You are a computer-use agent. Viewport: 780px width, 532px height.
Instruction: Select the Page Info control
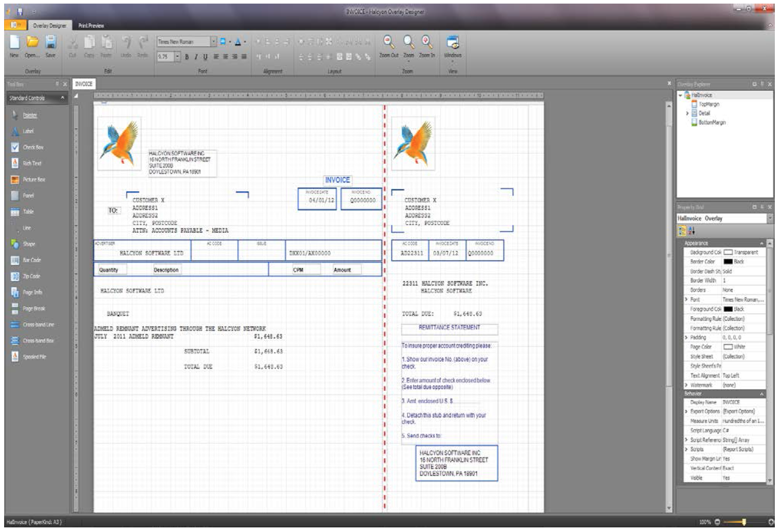(x=26, y=292)
